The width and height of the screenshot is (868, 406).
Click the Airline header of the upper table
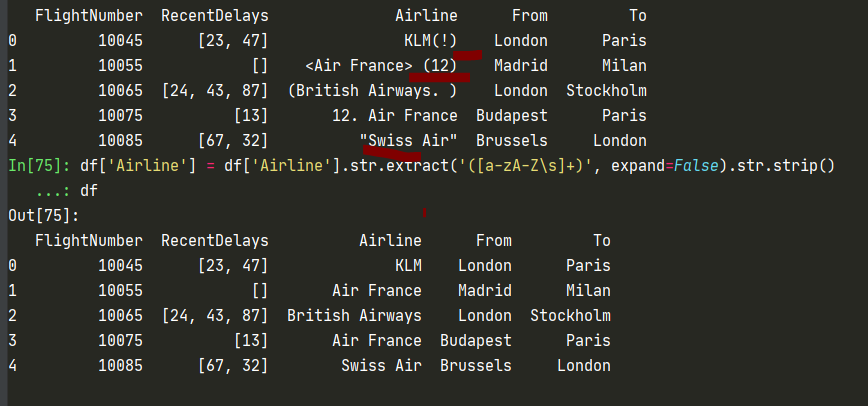[x=426, y=16]
